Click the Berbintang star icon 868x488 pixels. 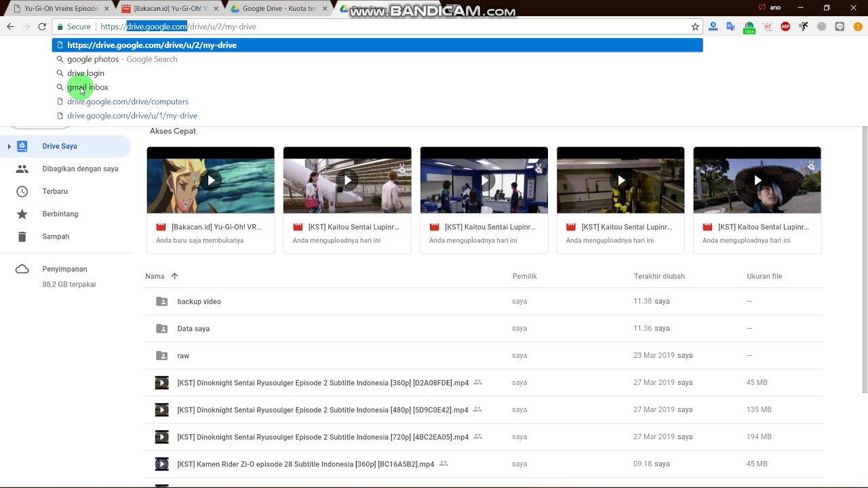tap(22, 214)
